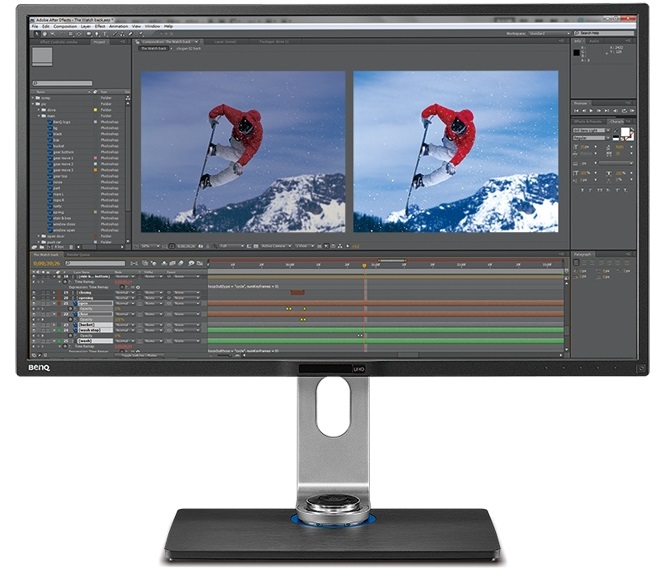670x568 pixels.
Task: Click the Fill Color white swatch
Action: (x=625, y=132)
